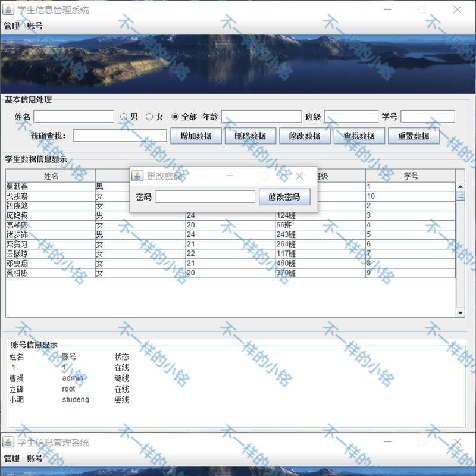Click the Java icon of the bottom 学生信息管理系统 window
This screenshot has width=476, height=476.
[x=8, y=442]
